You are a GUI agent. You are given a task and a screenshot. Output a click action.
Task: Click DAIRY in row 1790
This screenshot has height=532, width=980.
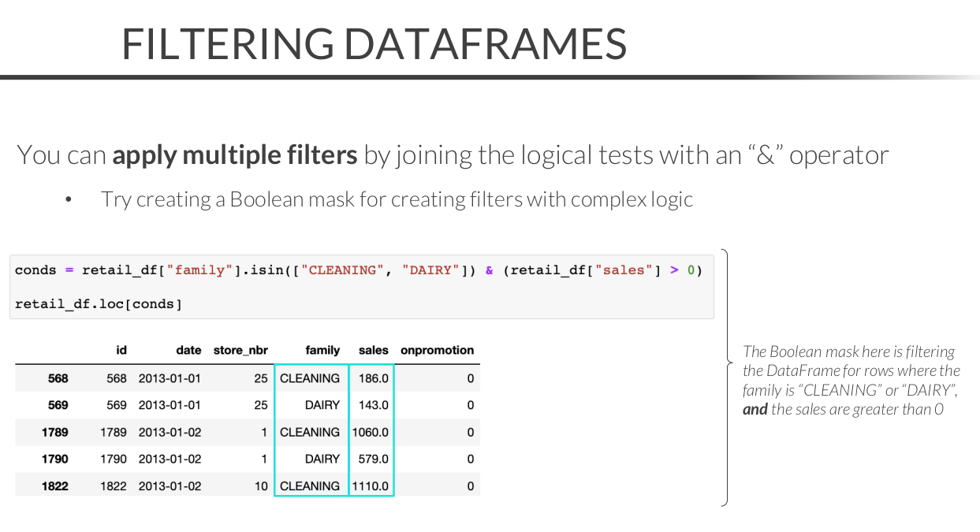322,459
